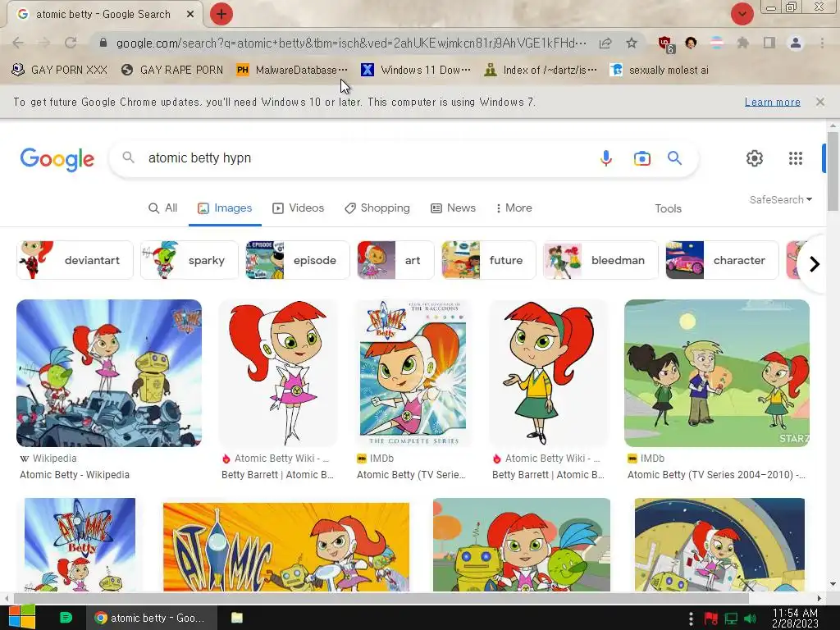Open the Chrome three-dot menu
Screen dimensions: 840x630
pos(822,43)
